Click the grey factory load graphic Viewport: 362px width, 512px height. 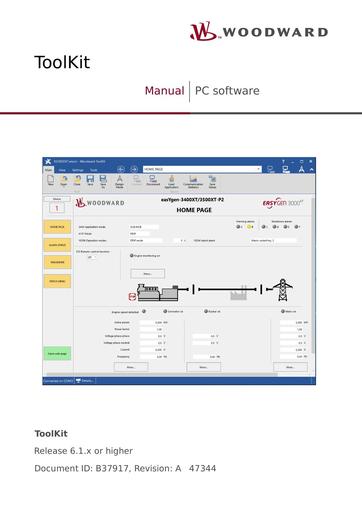click(239, 293)
